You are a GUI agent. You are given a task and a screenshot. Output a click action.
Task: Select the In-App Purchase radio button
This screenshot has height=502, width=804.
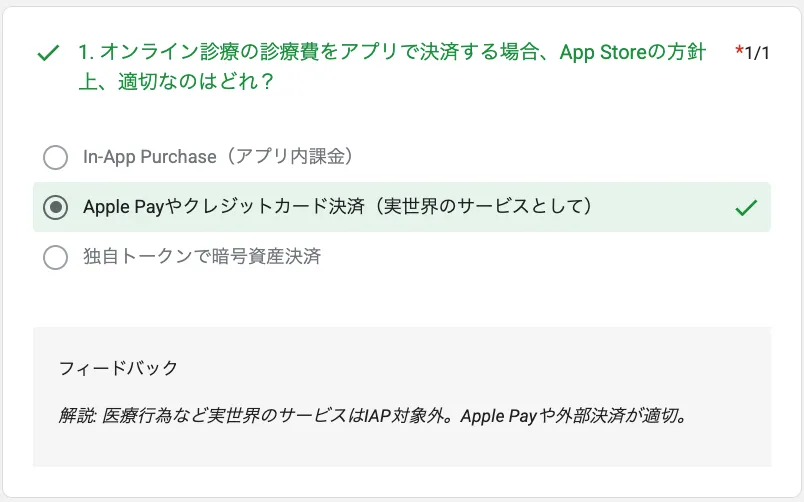click(56, 157)
